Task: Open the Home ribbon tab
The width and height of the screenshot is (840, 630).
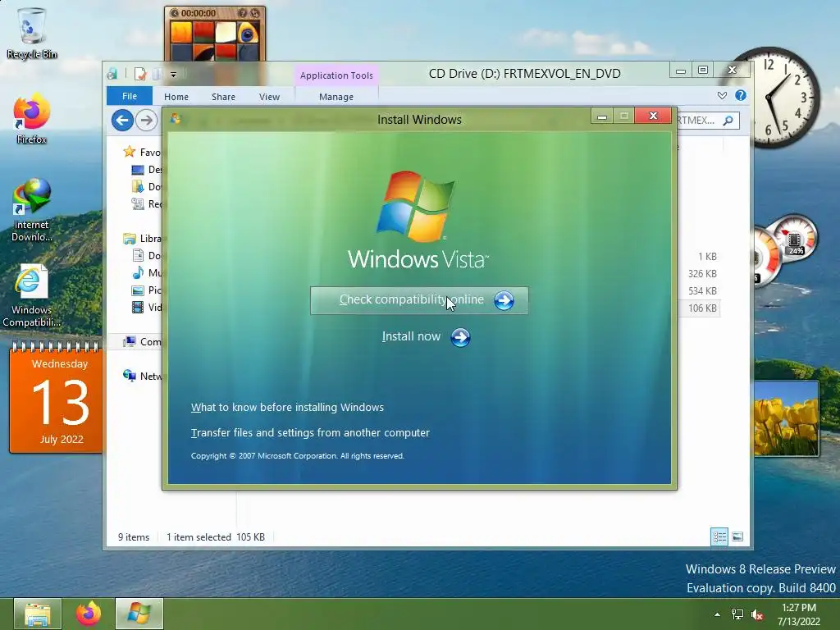Action: point(176,97)
